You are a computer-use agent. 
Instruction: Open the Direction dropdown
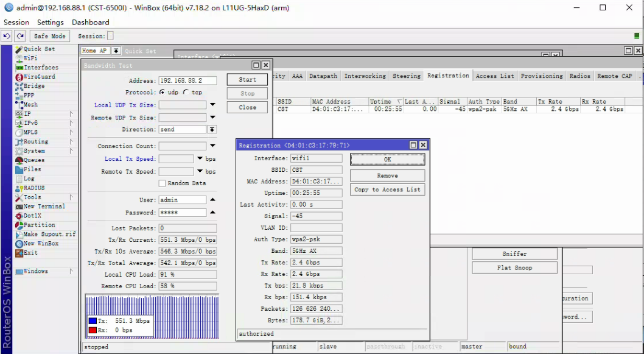click(212, 130)
